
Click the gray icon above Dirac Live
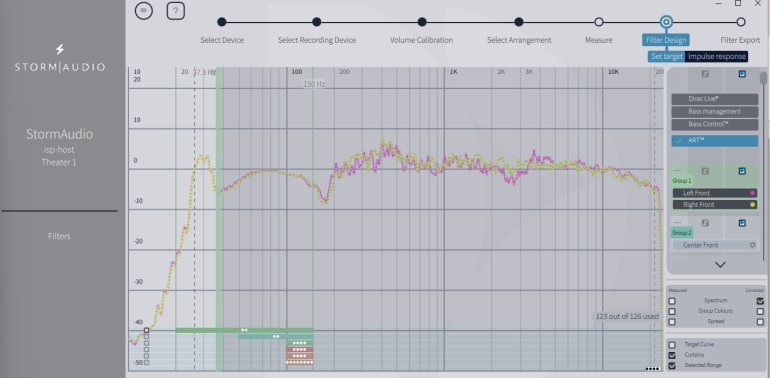(x=705, y=74)
